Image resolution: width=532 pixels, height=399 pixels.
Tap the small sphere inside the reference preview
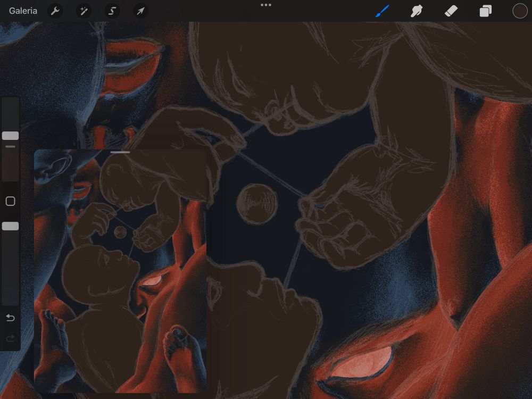120,232
